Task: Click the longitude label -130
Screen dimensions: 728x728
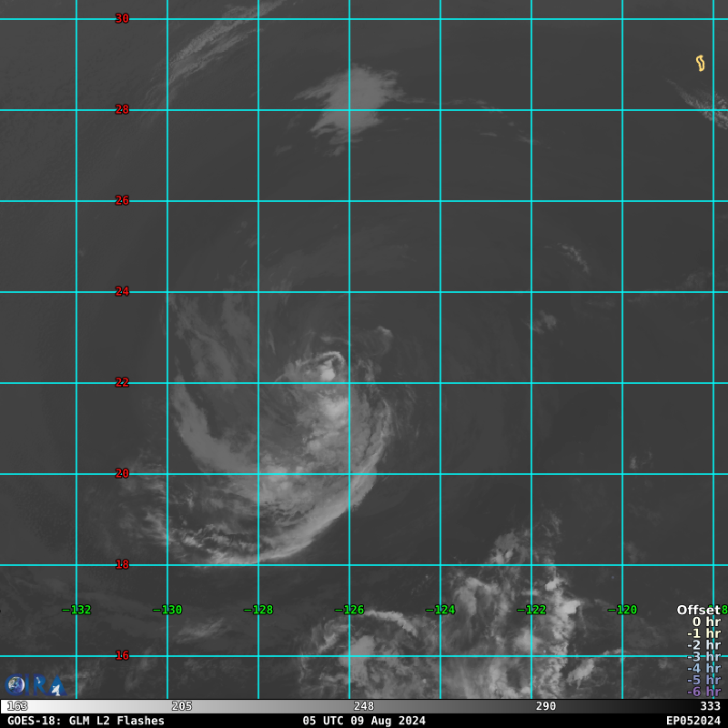Action: tap(167, 610)
